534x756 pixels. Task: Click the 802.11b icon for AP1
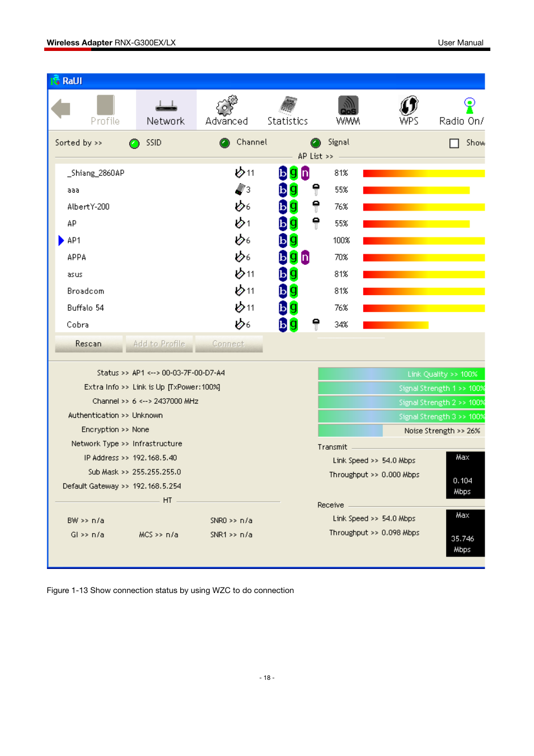[x=283, y=240]
